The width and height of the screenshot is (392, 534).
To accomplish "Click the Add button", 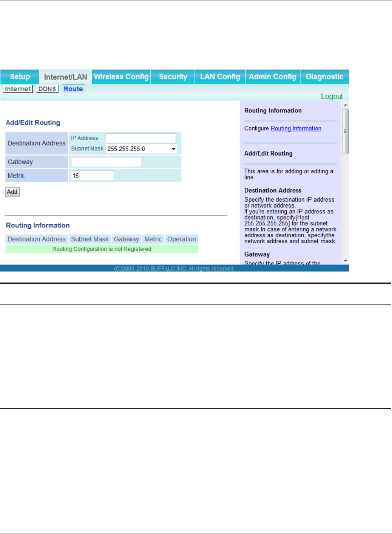I will coord(12,192).
